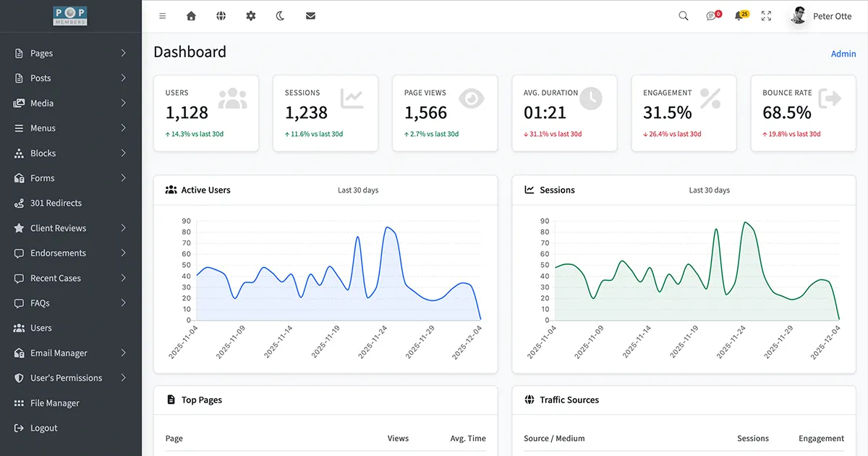
Task: Expand the User's Permissions chevron
Action: pyautogui.click(x=124, y=379)
